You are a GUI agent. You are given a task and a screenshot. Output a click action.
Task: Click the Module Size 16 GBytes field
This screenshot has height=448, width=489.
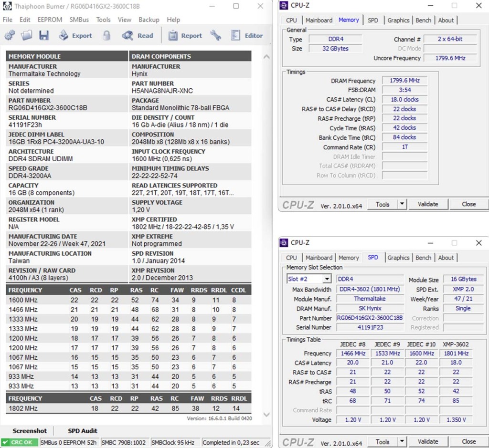click(463, 279)
